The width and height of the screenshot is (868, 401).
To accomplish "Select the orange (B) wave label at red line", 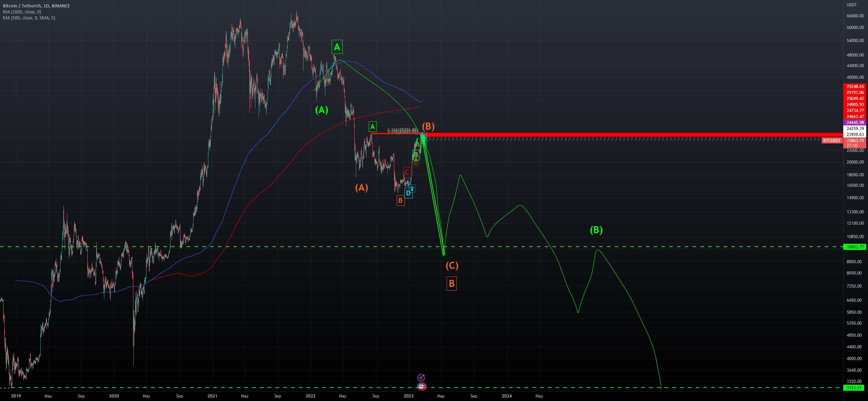I will (x=428, y=126).
